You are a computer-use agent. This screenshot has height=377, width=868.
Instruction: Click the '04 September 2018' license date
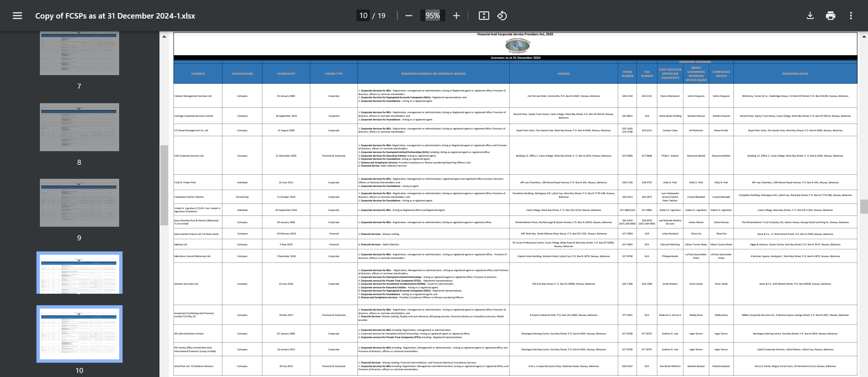point(286,210)
